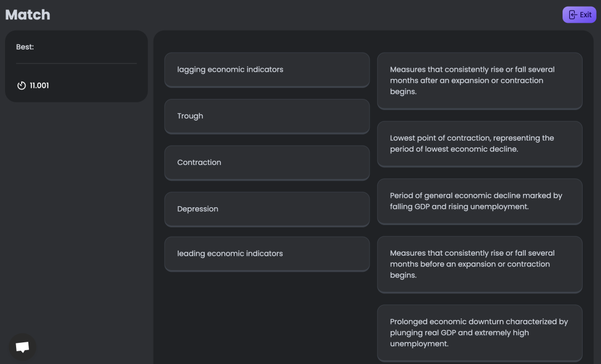Click the timer value 11.001
This screenshot has height=364, width=601.
(x=39, y=86)
